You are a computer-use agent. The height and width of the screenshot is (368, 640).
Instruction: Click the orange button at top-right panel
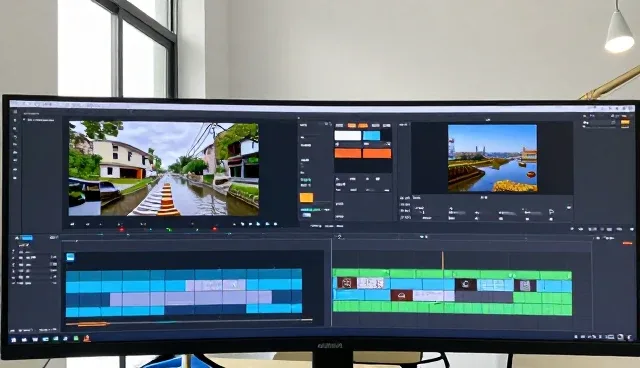[624, 123]
